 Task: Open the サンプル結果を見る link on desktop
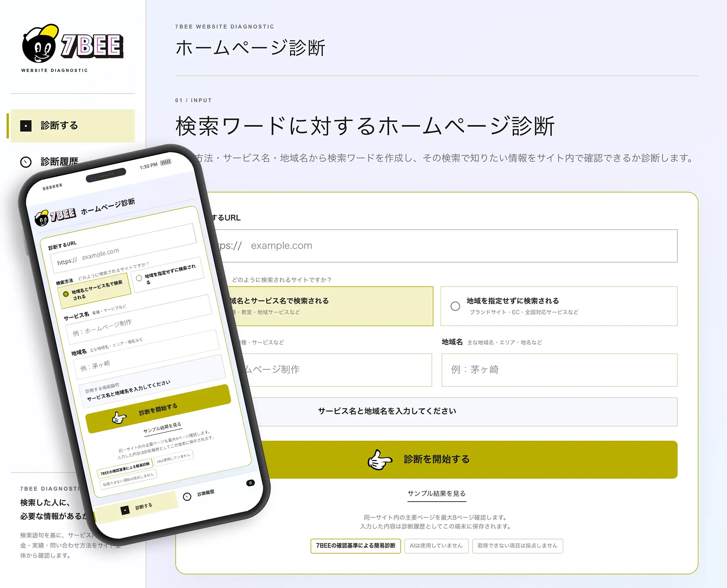pyautogui.click(x=437, y=494)
